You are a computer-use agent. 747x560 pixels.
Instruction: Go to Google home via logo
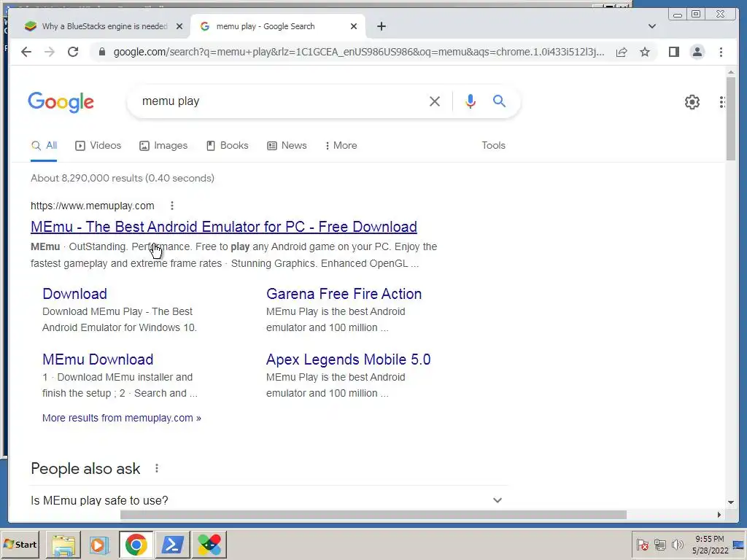61,102
